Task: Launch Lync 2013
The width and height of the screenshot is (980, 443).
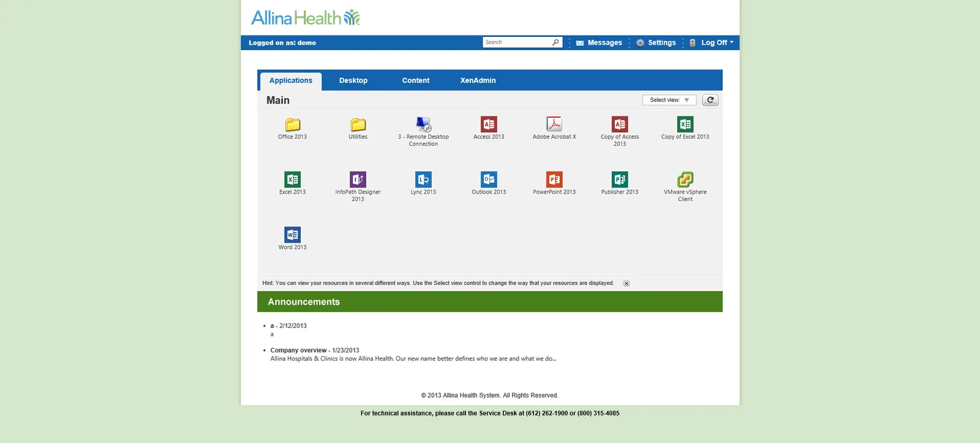Action: 423,180
